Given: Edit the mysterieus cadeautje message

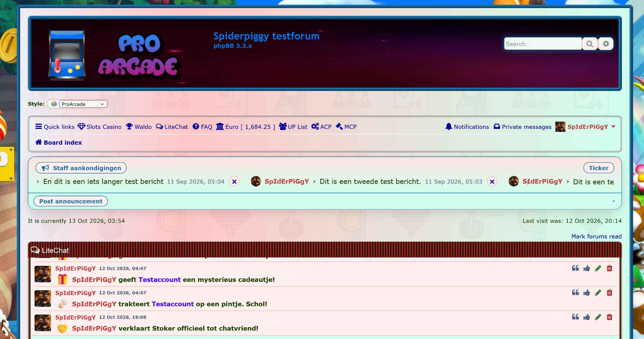Looking at the screenshot, I should (598, 268).
